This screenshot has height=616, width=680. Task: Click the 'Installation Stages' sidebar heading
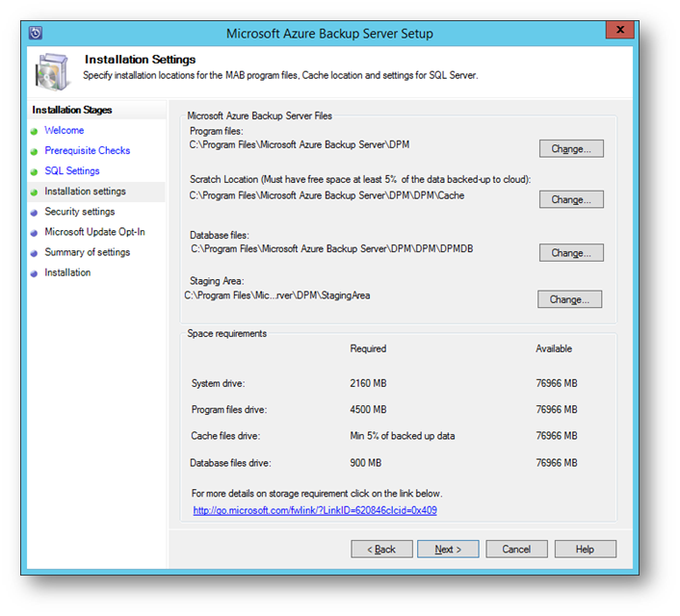click(x=72, y=110)
